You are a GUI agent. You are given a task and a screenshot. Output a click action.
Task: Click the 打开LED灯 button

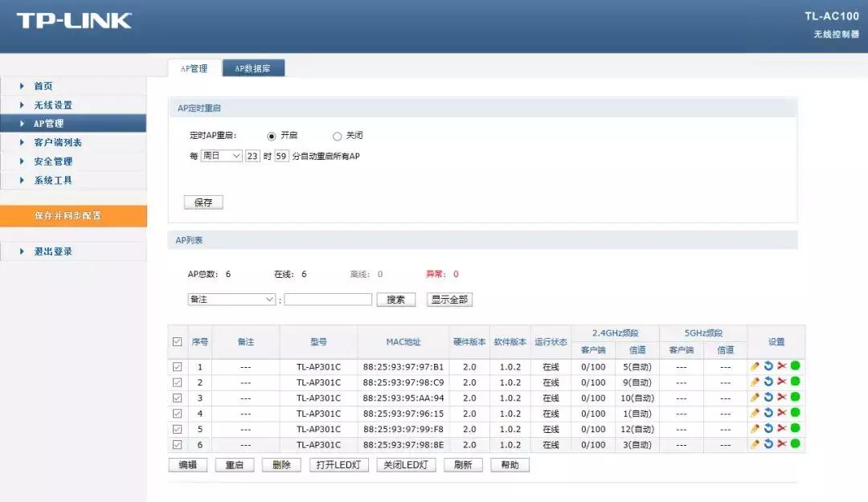click(338, 464)
